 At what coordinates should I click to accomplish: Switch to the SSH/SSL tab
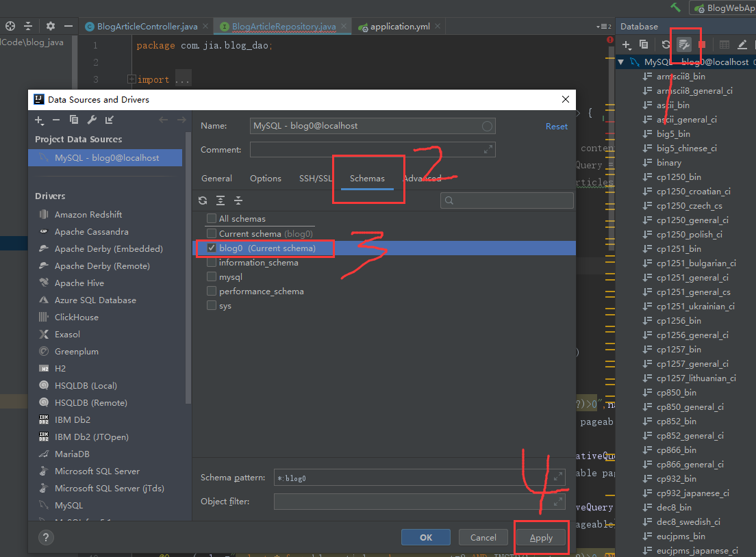pos(315,179)
